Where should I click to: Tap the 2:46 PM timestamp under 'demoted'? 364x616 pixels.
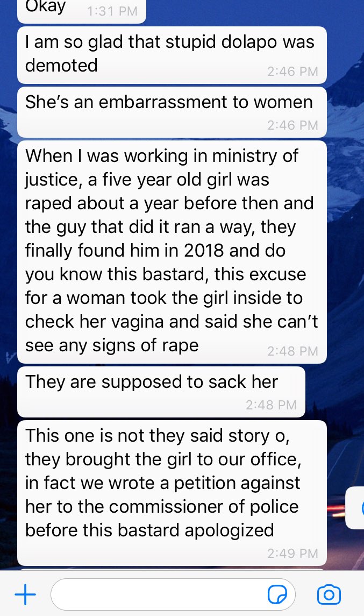292,71
